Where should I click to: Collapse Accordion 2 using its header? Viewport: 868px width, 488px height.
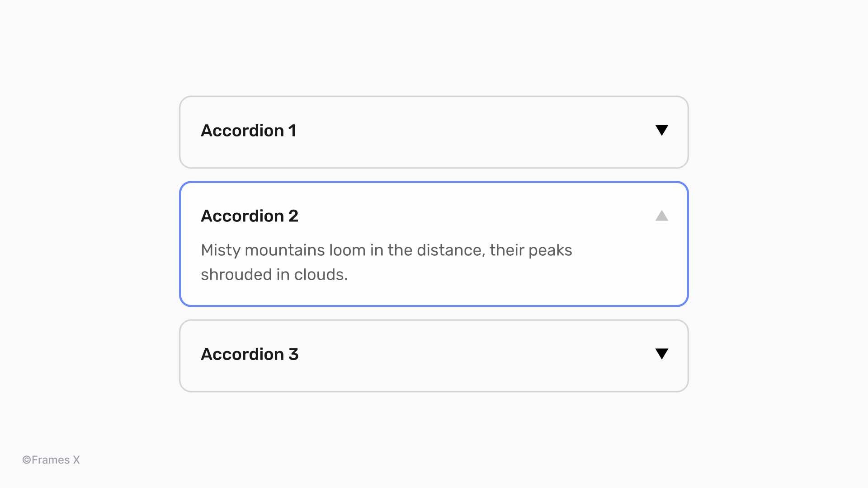point(434,216)
